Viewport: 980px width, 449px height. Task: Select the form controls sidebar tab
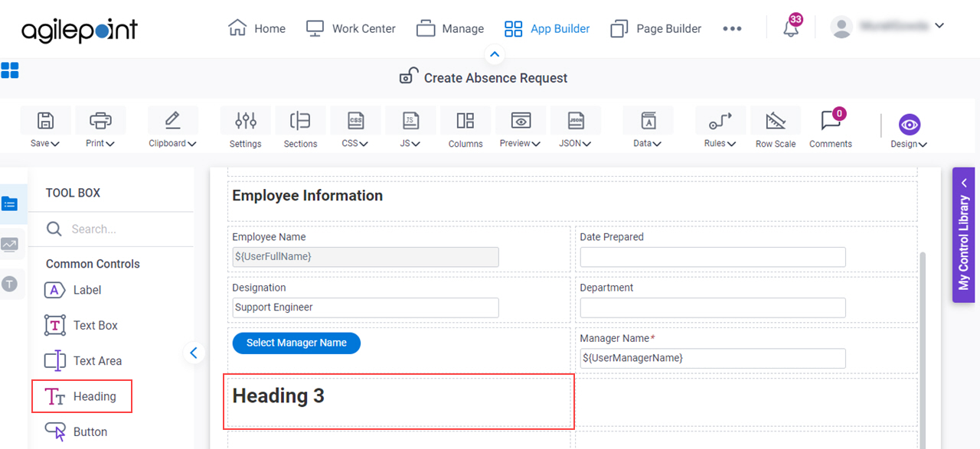pyautogui.click(x=9, y=203)
